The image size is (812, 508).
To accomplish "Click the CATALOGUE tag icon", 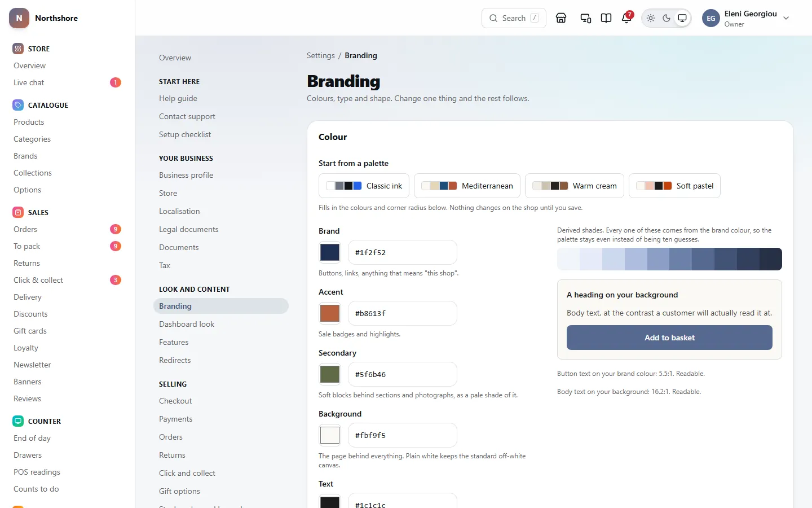I will tap(18, 105).
